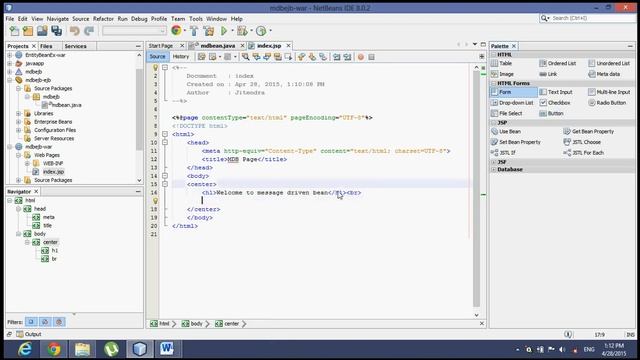Click the editor Find Selection magnifier icon

[245, 57]
